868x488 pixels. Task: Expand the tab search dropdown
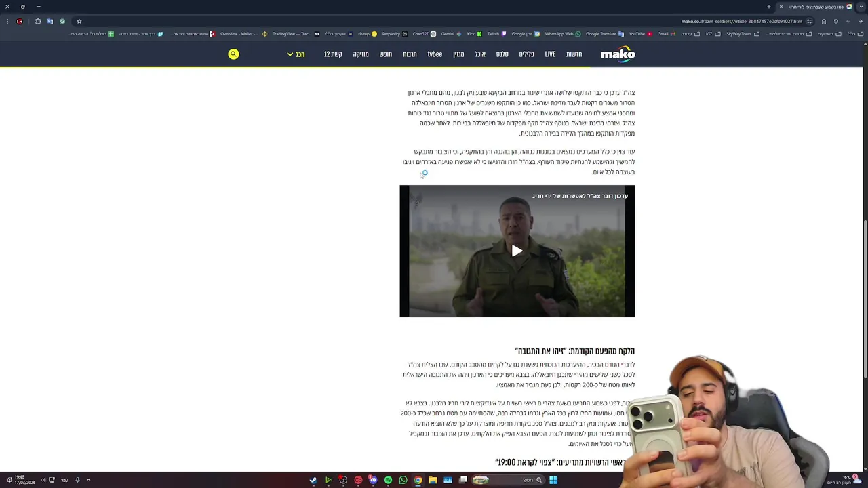pyautogui.click(x=861, y=7)
